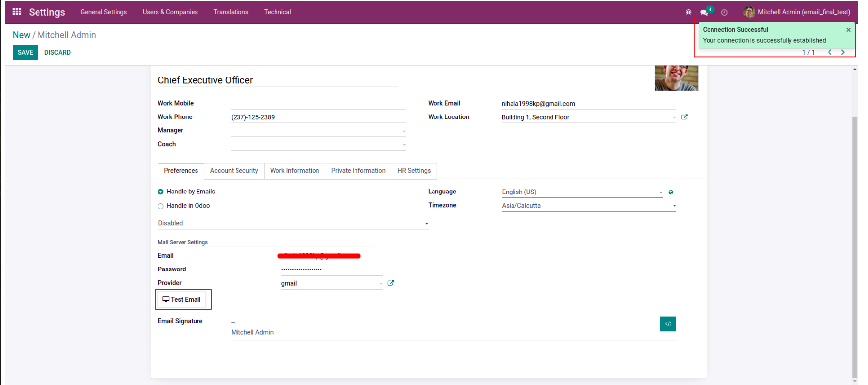
Task: Expand the Timezone dropdown
Action: (x=589, y=206)
